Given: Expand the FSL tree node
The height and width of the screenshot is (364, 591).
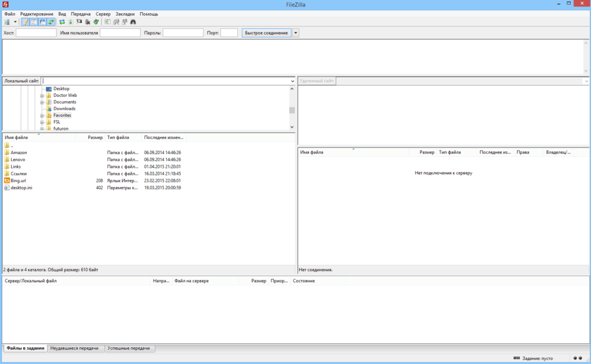Looking at the screenshot, I should coord(42,122).
